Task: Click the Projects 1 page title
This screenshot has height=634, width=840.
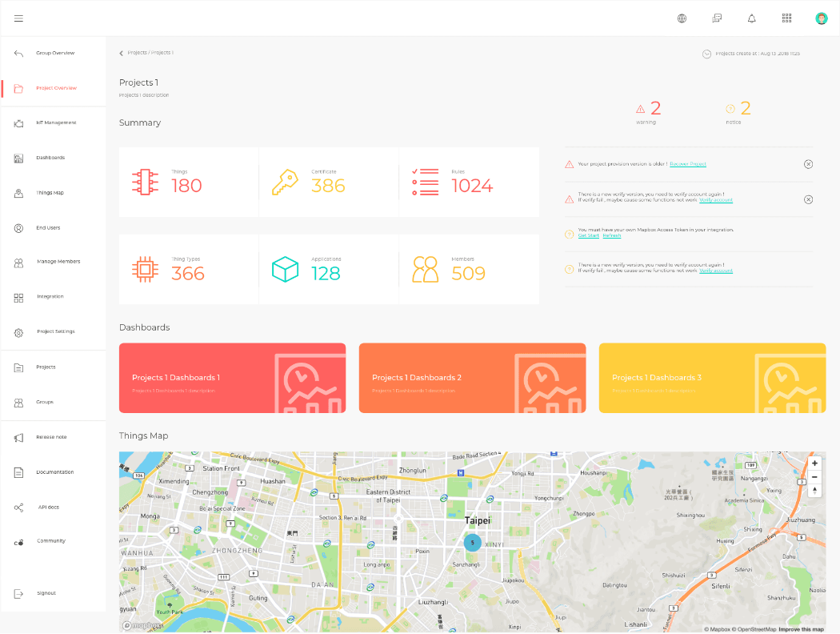Action: (138, 82)
